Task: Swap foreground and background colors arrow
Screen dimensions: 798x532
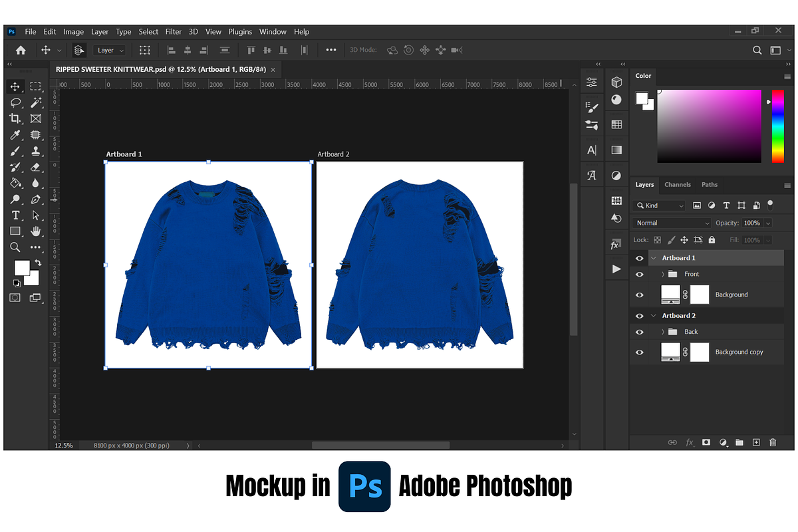Action: [39, 263]
